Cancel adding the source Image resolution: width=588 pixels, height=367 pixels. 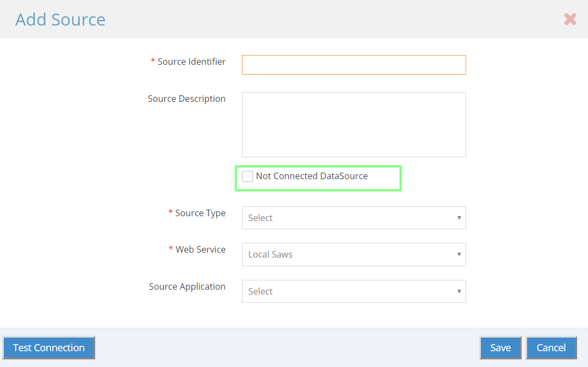click(551, 348)
